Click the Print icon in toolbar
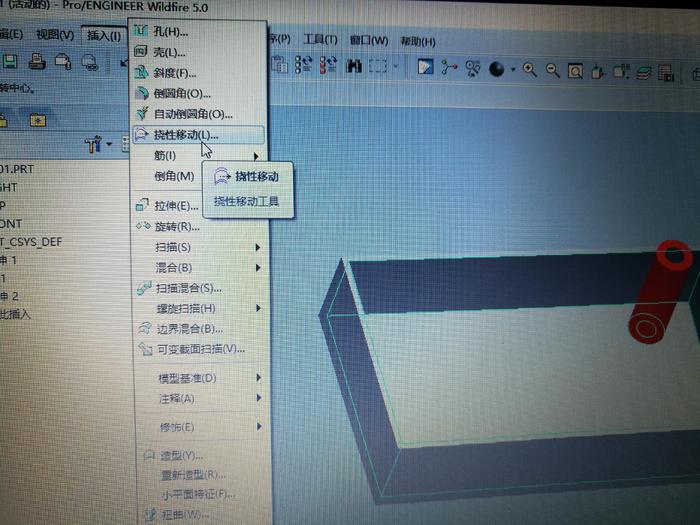 (37, 61)
